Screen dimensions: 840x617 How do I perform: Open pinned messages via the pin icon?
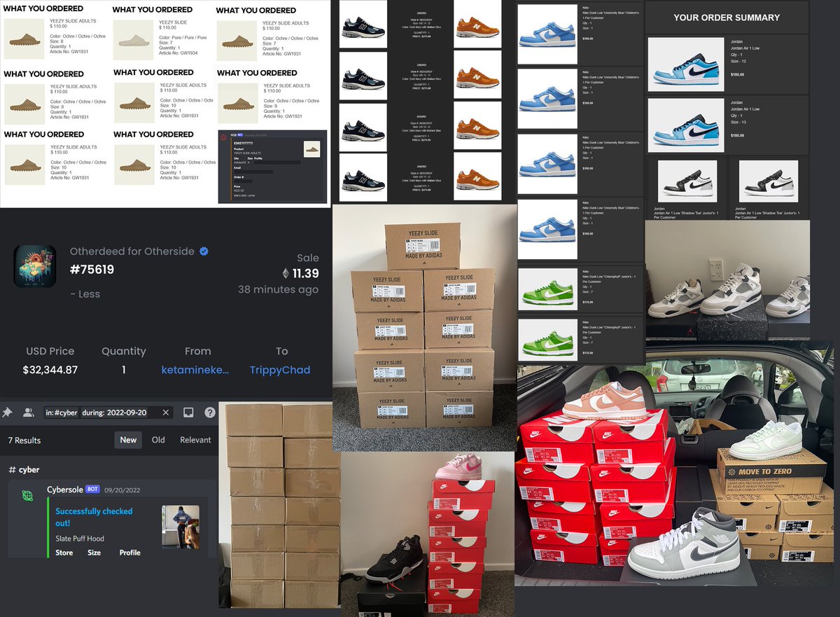pos(7,413)
